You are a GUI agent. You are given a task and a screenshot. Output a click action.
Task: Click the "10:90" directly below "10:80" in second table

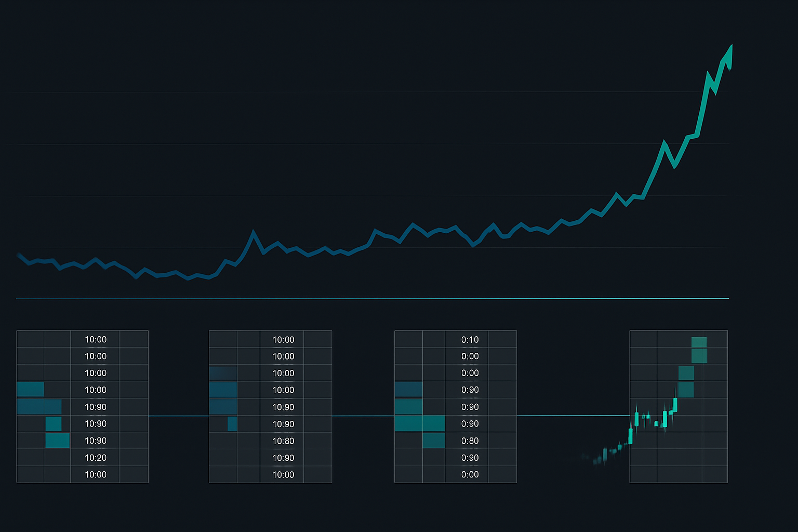click(283, 458)
